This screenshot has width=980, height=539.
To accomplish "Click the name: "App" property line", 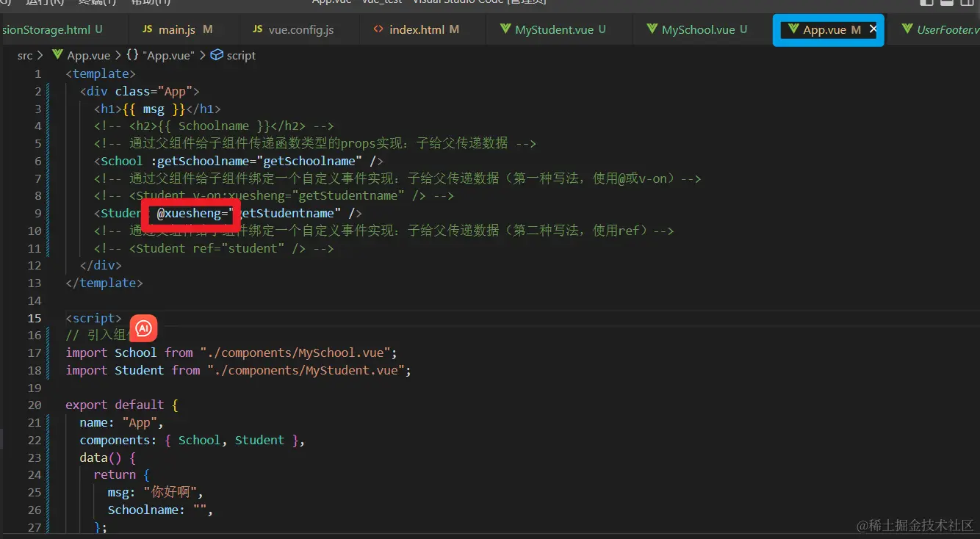I will tap(122, 422).
